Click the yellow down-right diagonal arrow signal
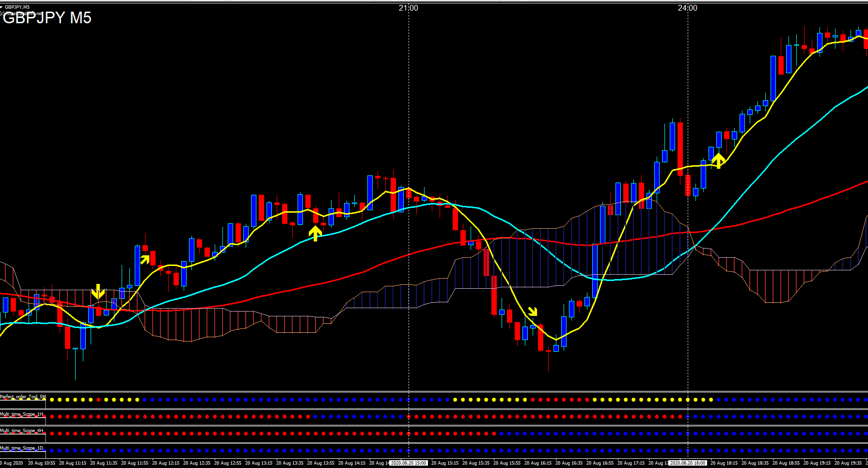 click(533, 311)
